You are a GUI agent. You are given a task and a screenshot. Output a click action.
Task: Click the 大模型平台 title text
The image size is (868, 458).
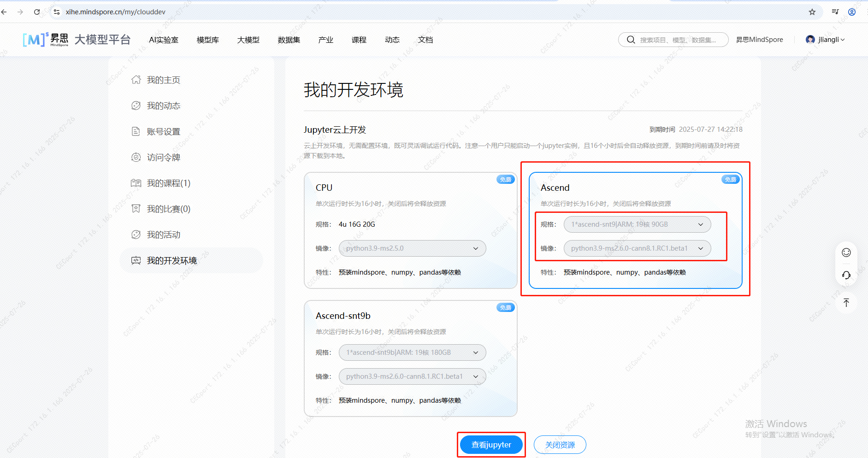pos(102,40)
